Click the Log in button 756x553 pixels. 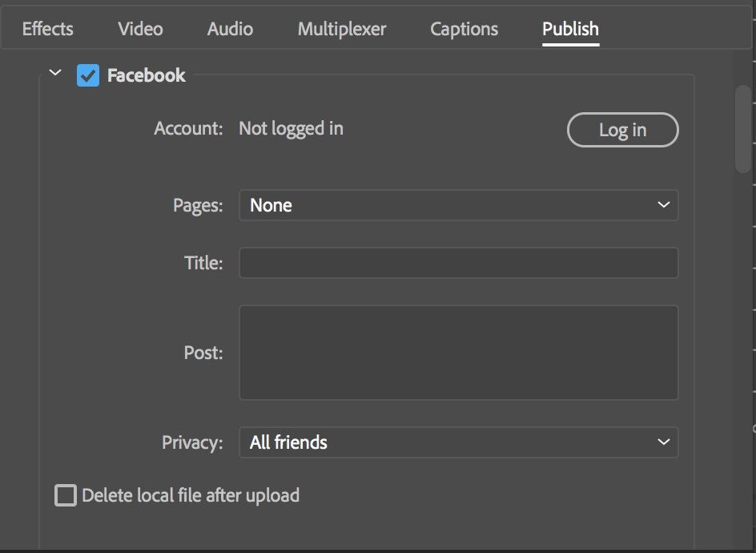[622, 130]
